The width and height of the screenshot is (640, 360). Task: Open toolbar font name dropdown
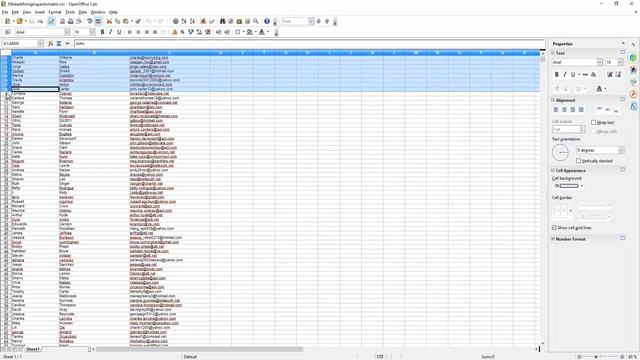67,32
